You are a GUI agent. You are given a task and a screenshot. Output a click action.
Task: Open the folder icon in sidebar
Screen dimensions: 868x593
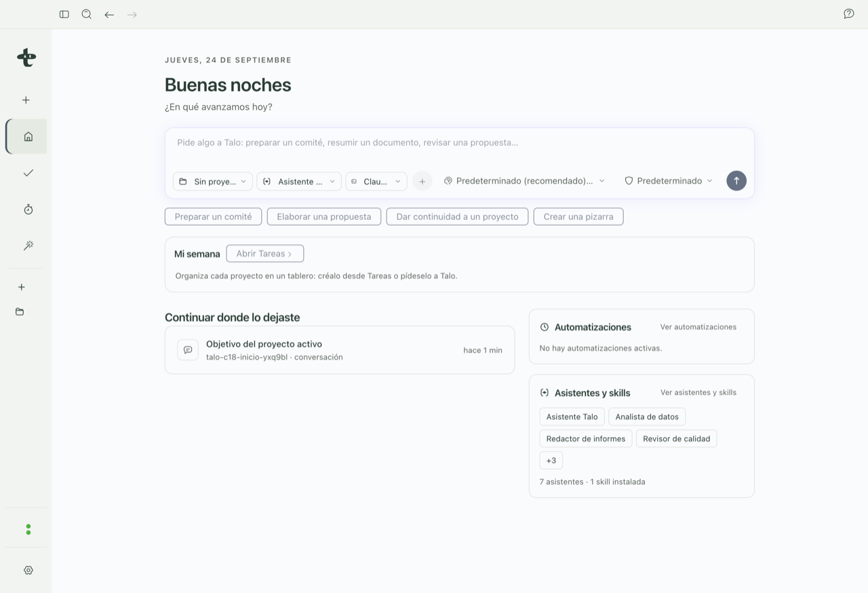coord(20,312)
